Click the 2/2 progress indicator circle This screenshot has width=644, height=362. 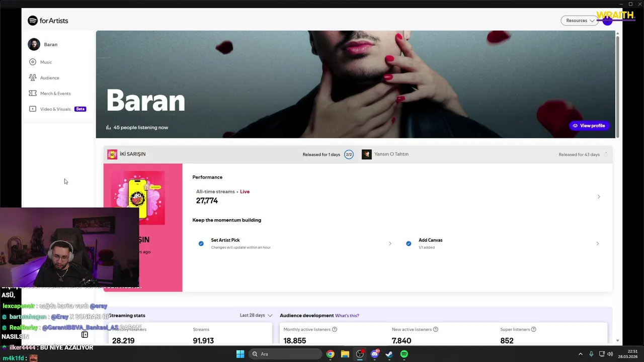click(349, 154)
